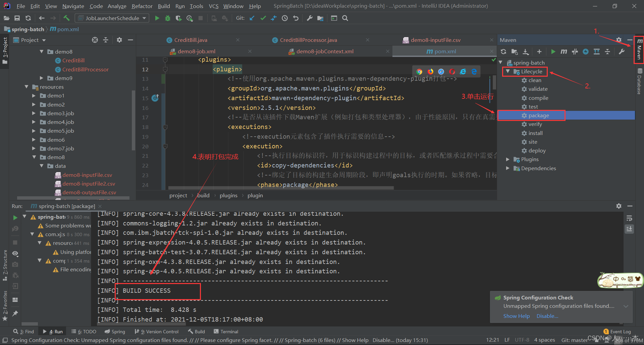
Task: Run with Coverage using the shield icon
Action: pyautogui.click(x=178, y=18)
